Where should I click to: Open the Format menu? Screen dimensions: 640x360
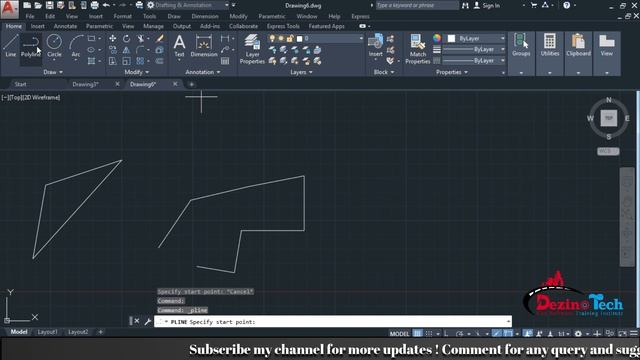click(x=122, y=16)
